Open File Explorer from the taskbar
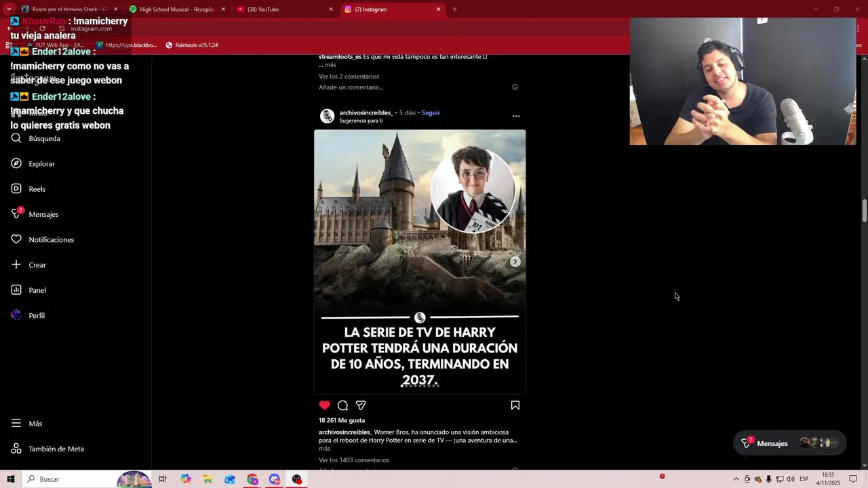868x488 pixels. [208, 479]
